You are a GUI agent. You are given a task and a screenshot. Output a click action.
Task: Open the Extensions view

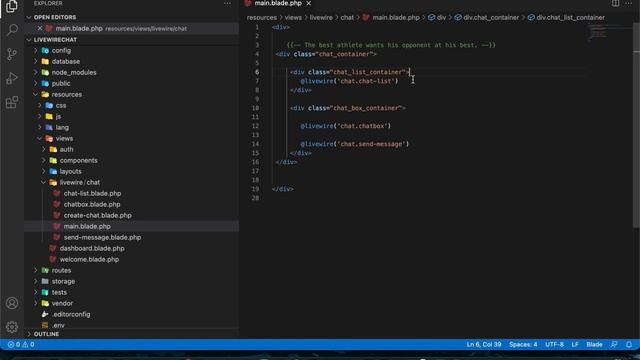[x=12, y=102]
